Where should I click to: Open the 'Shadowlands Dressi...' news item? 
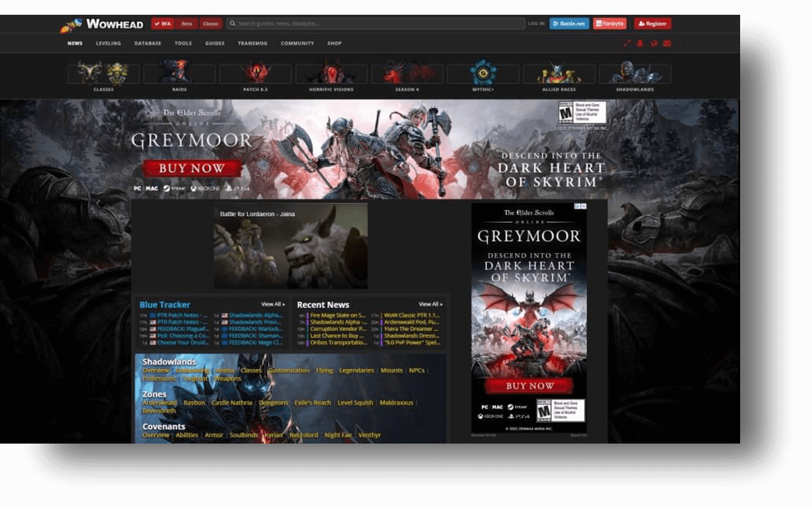coord(411,336)
